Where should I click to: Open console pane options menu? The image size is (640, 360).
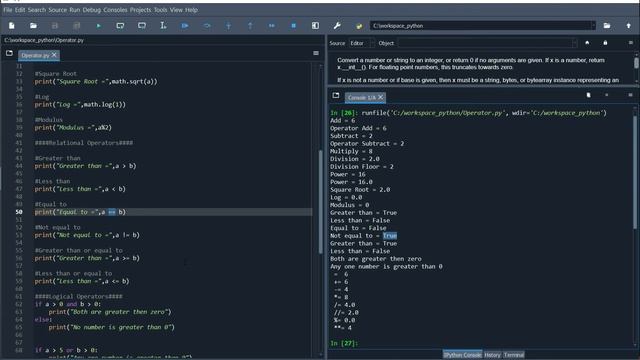click(631, 95)
